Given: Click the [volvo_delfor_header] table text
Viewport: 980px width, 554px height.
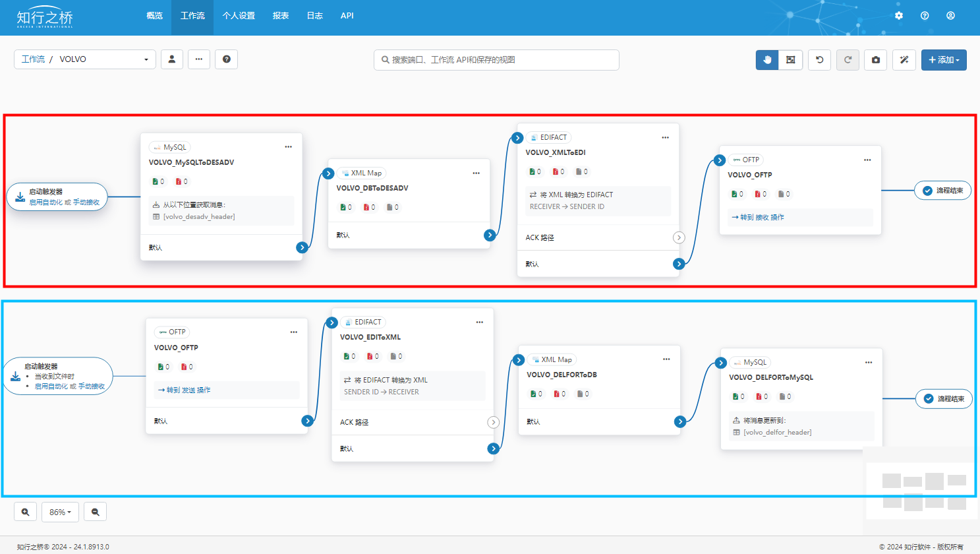Looking at the screenshot, I should [x=778, y=433].
